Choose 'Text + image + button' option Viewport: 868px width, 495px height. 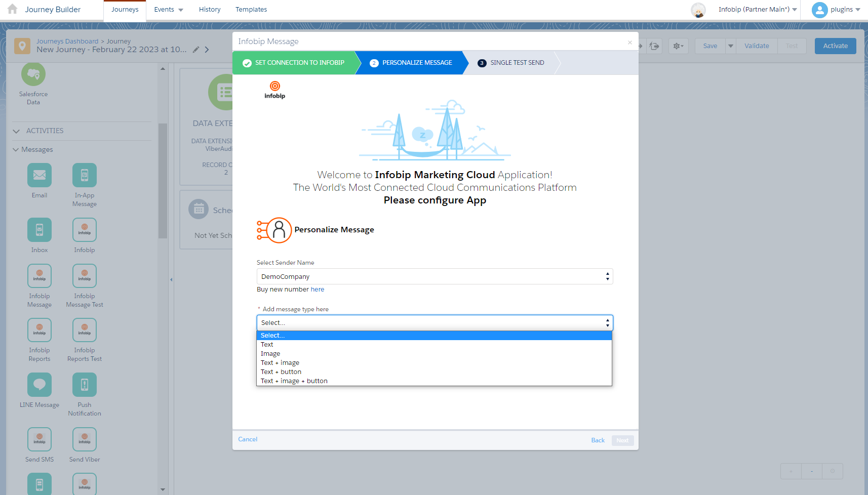[x=294, y=381]
